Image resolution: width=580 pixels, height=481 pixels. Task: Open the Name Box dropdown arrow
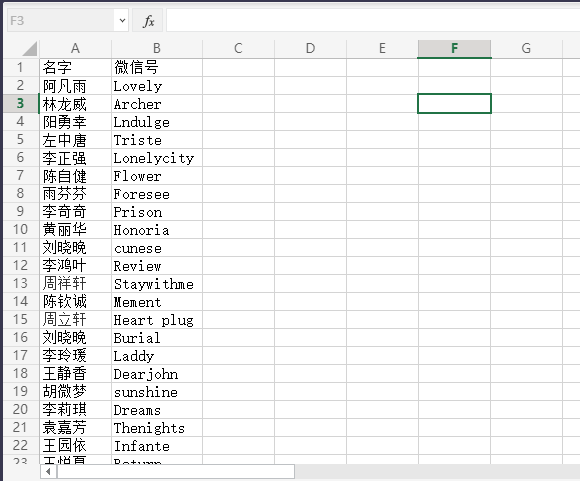[x=122, y=20]
